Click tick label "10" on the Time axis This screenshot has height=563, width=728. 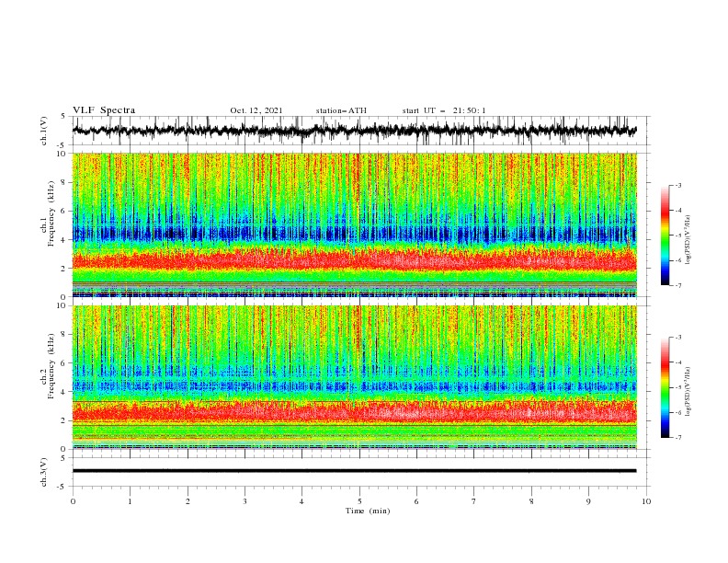646,501
